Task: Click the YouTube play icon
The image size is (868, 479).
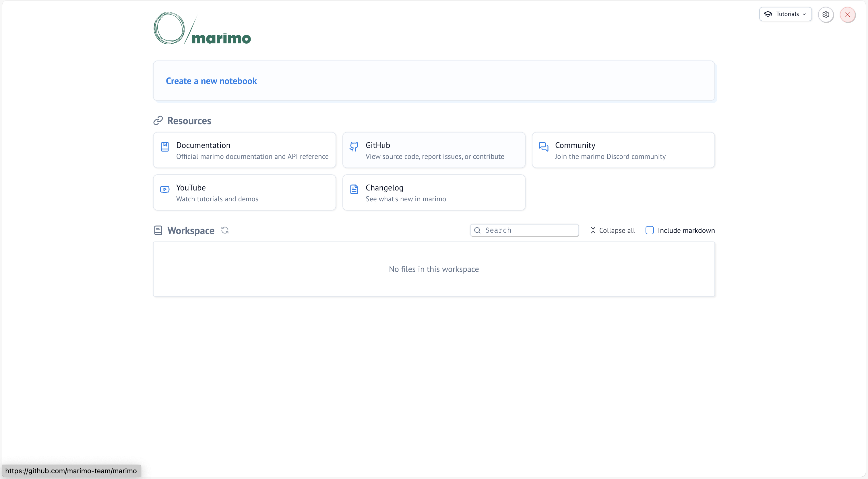Action: (x=165, y=189)
